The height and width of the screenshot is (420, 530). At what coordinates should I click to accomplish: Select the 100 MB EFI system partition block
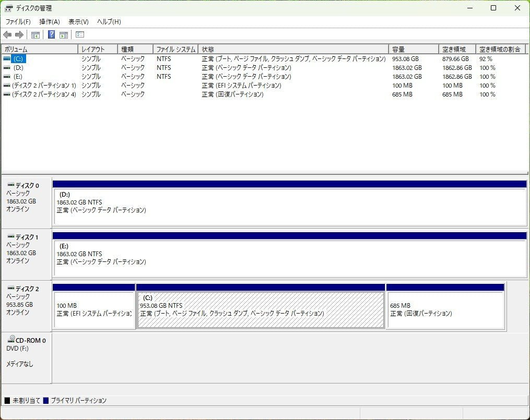pyautogui.click(x=94, y=310)
